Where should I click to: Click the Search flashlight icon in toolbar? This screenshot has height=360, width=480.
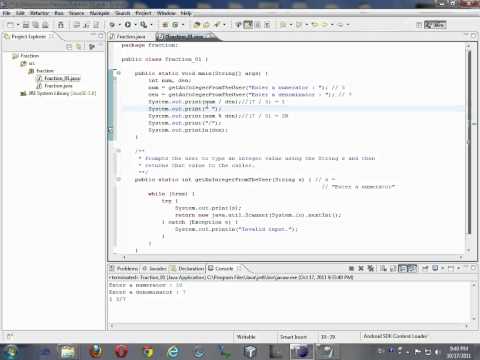(217, 25)
